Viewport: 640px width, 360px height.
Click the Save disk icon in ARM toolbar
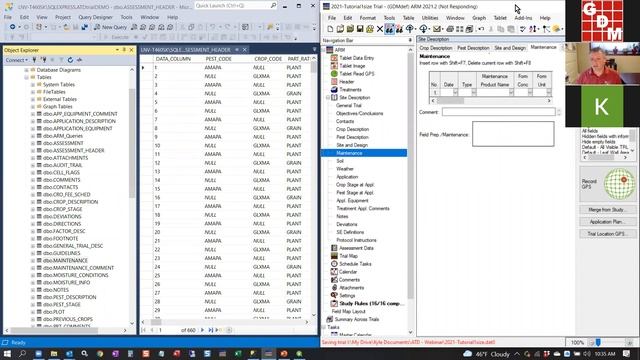click(360, 29)
